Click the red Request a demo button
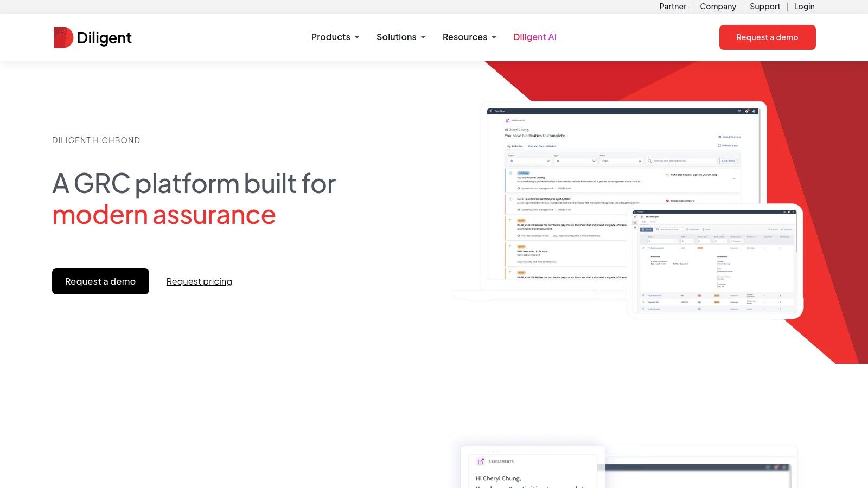The image size is (868, 488). (x=767, y=37)
